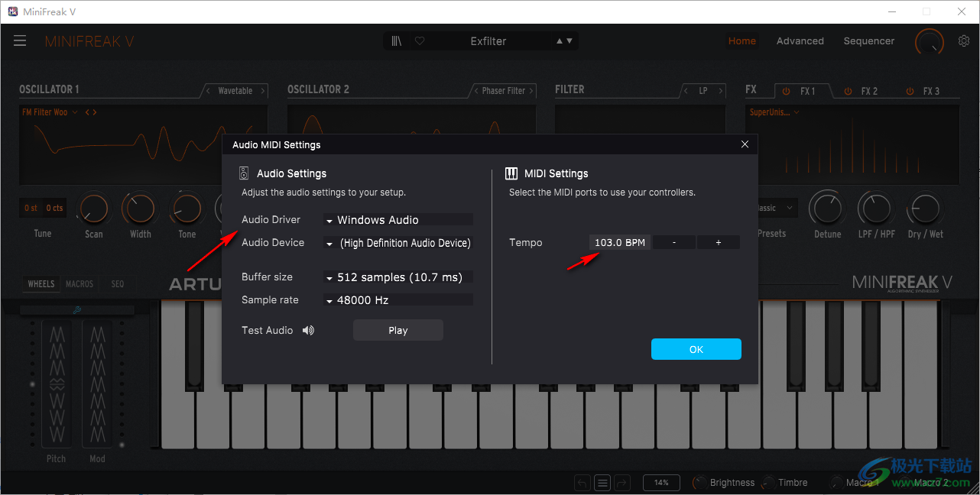Click OK to confirm settings
Viewport: 980px width, 495px height.
coord(696,349)
